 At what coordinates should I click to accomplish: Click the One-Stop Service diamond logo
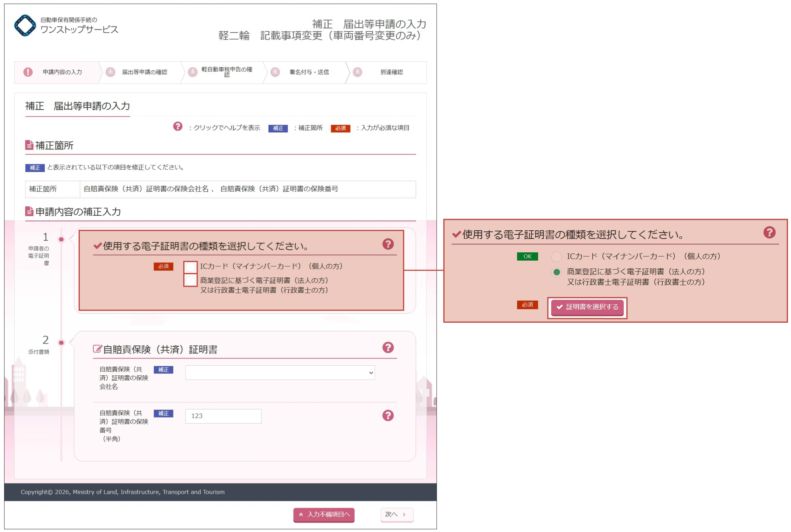point(25,25)
